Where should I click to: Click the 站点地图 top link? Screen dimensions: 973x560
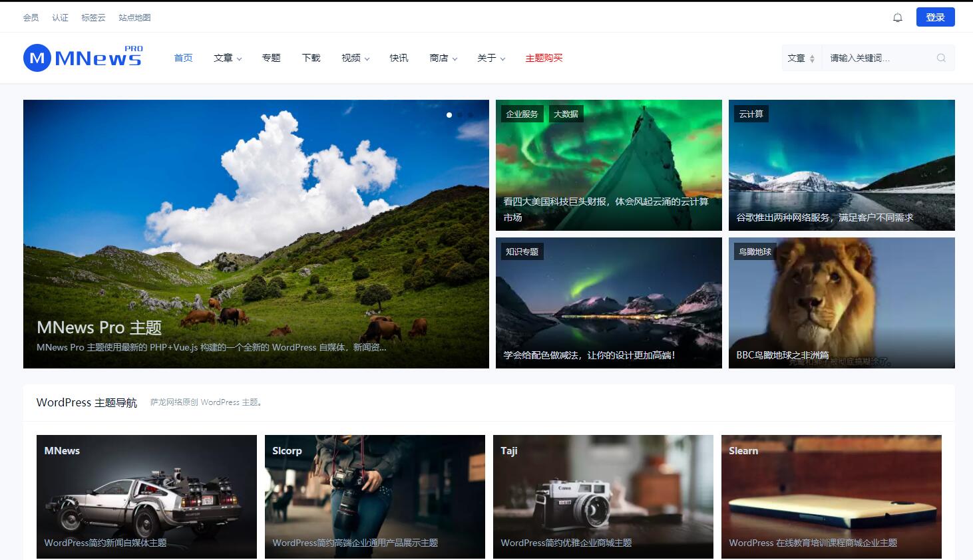point(134,18)
